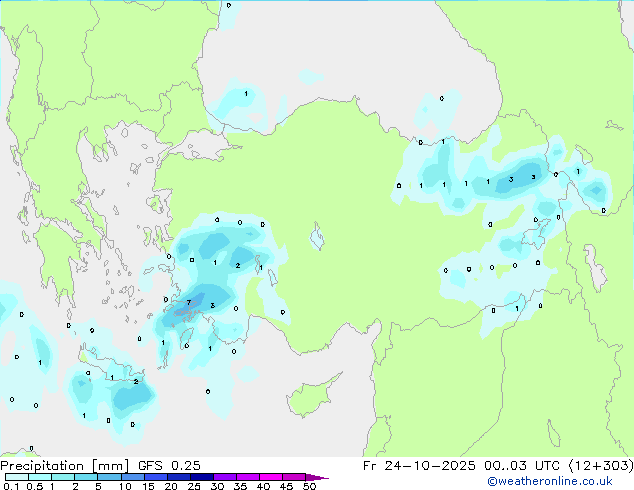
Task: Select the 5–10 mm legend color swatch
Action: pos(109,477)
